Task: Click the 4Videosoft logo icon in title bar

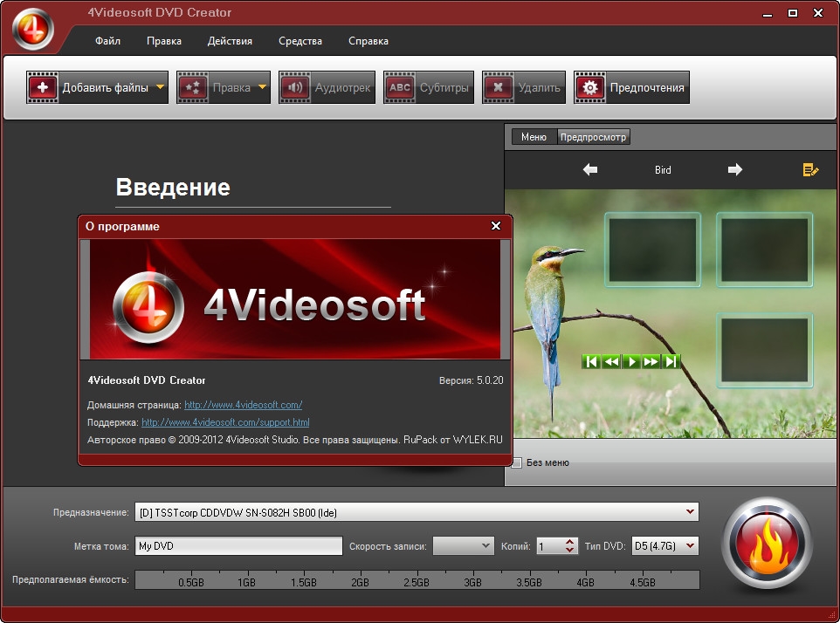Action: coord(33,29)
